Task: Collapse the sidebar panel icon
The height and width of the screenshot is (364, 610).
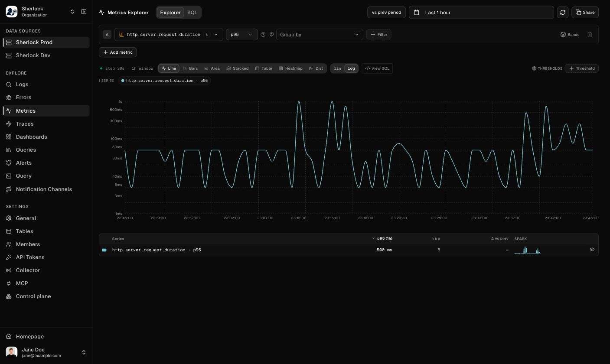Action: click(84, 12)
